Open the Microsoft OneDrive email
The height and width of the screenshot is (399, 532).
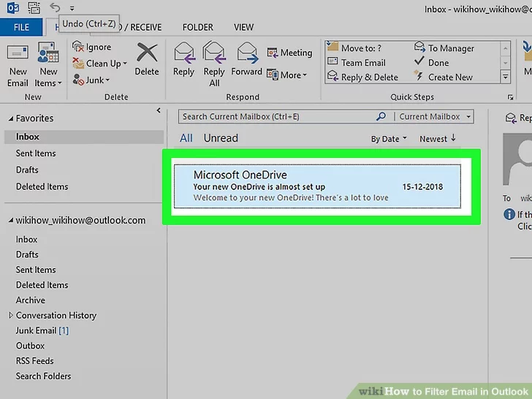(x=318, y=186)
